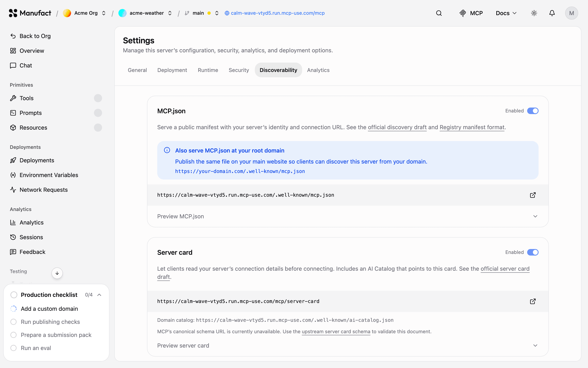Expand the Preview server card section
588x368 pixels.
tap(348, 346)
